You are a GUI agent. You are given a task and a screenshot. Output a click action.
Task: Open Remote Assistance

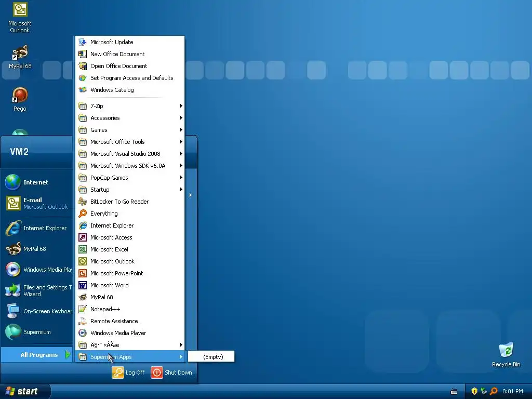[129, 321]
